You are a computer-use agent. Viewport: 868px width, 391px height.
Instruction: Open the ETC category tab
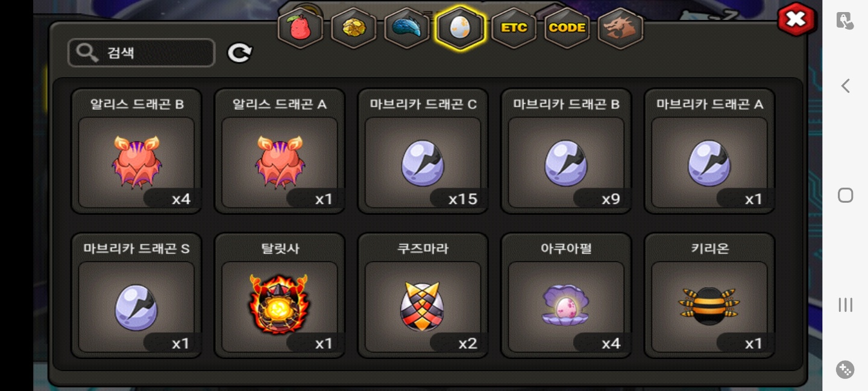(514, 28)
